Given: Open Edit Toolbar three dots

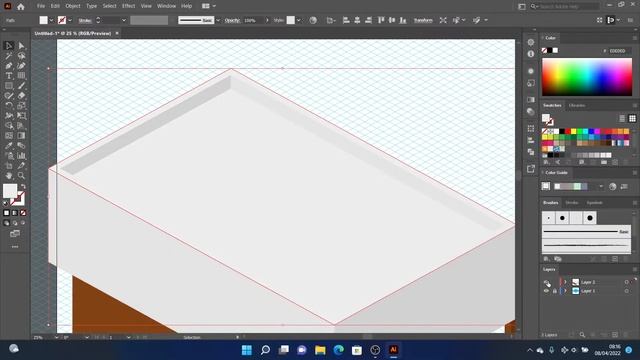Looking at the screenshot, I should 15,247.
